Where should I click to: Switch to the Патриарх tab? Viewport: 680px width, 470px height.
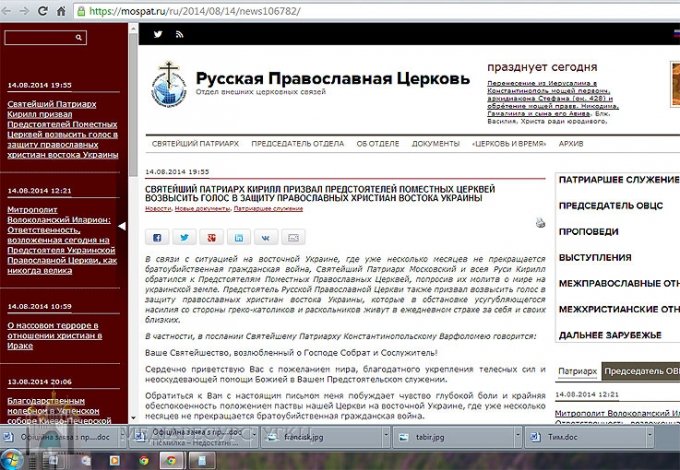[x=577, y=371]
